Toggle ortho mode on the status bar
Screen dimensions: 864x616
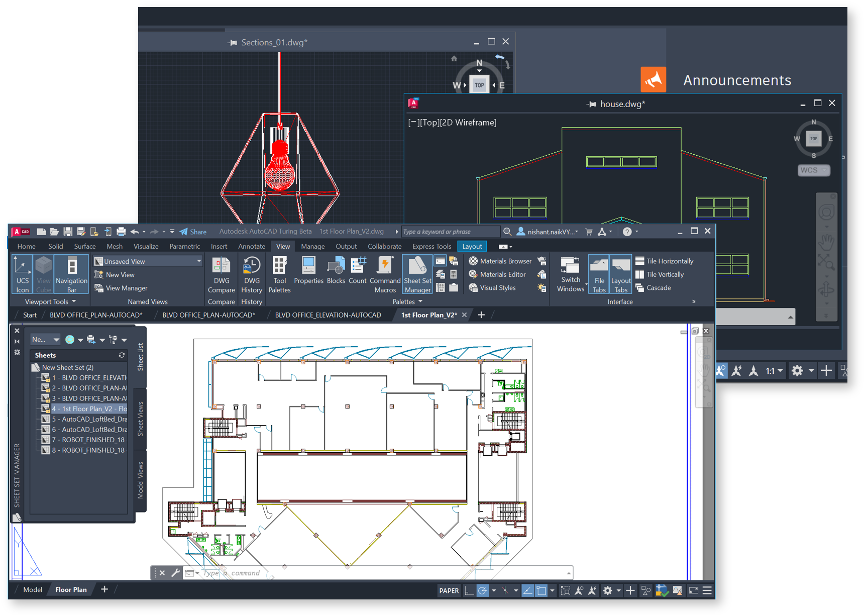click(x=470, y=590)
